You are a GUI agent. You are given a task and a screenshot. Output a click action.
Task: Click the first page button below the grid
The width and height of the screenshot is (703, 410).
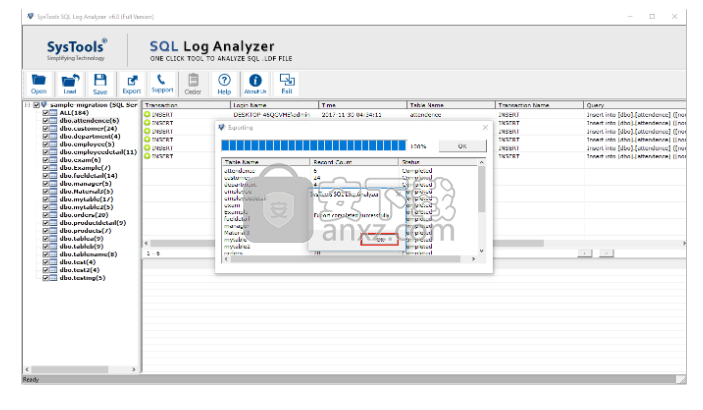[585, 253]
